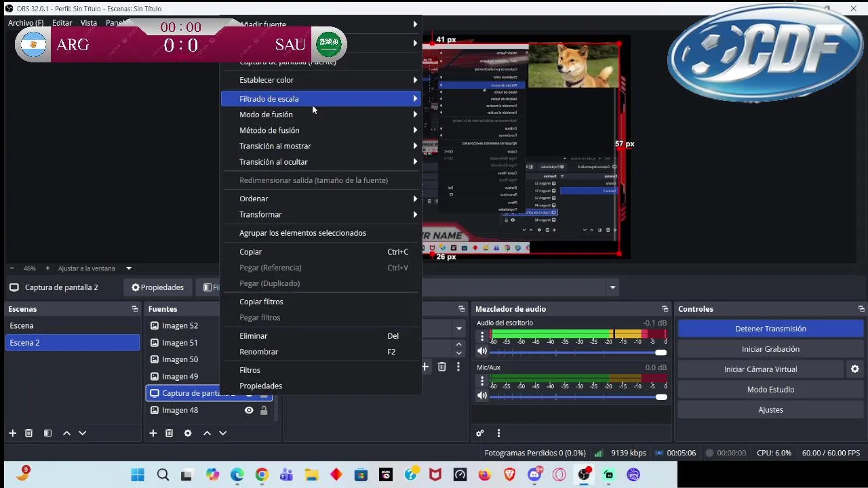
Task: Add a new source with the plus icon in Fuentes
Action: 153,433
